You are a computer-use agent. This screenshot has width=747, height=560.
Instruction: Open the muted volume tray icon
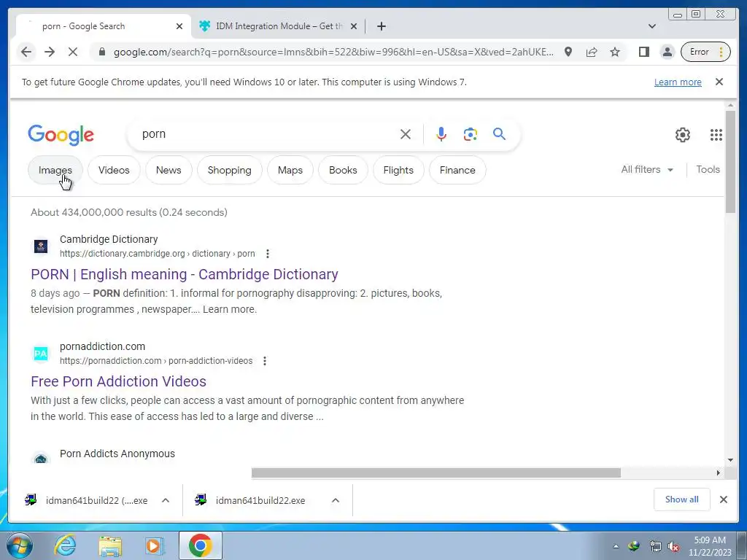tap(673, 546)
